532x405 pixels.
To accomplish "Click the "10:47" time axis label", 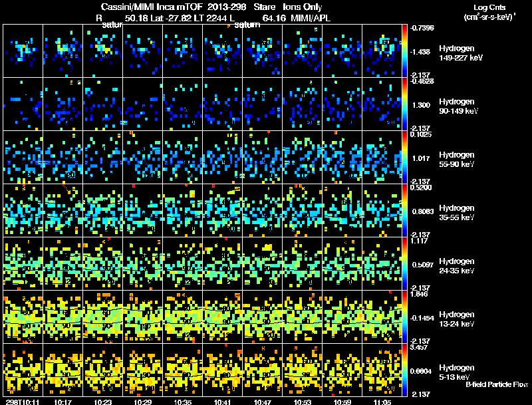I will 263,402.
